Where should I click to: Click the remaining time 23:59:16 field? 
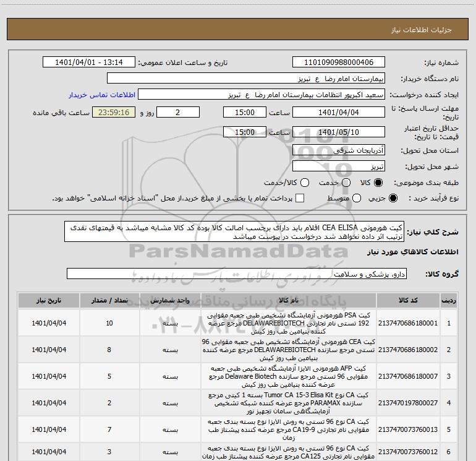[114, 112]
